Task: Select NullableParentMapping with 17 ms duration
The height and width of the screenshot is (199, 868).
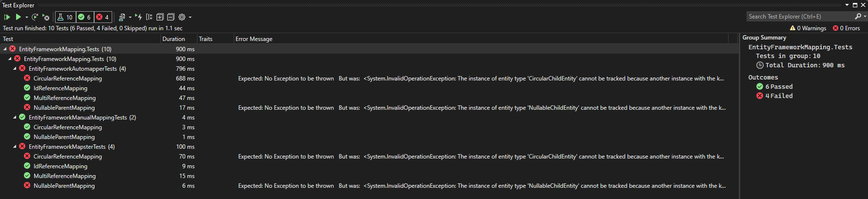Action: (x=370, y=107)
